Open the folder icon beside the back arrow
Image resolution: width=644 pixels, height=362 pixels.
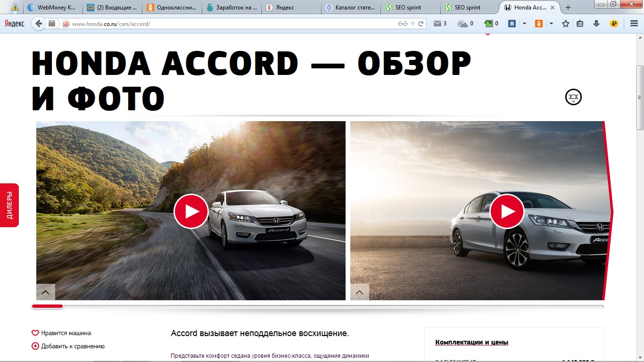click(52, 24)
